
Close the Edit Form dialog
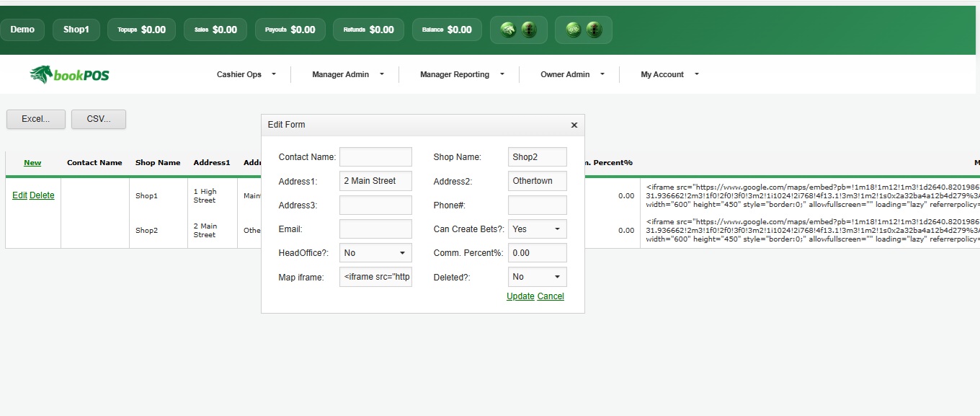click(574, 125)
